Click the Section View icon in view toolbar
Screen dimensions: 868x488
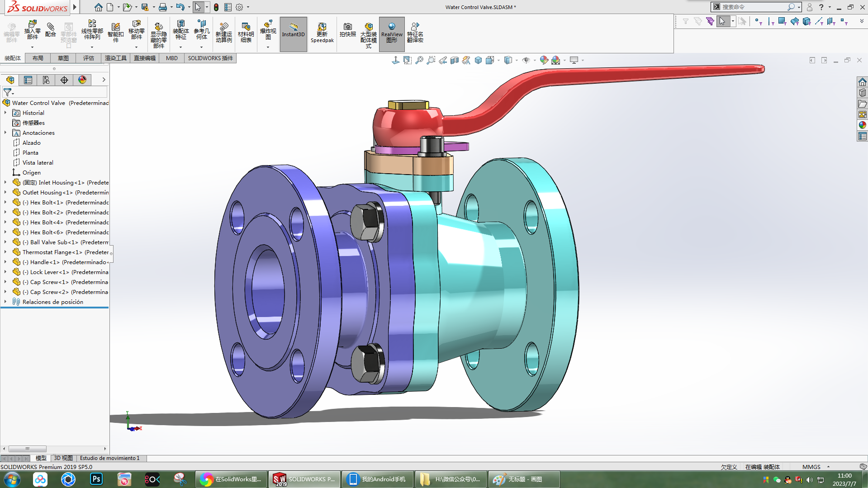[455, 60]
